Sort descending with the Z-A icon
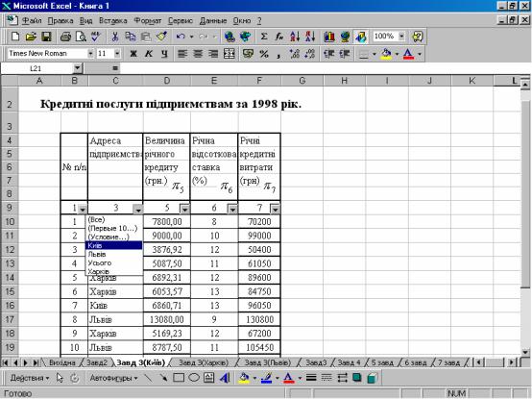The image size is (532, 399). [310, 37]
